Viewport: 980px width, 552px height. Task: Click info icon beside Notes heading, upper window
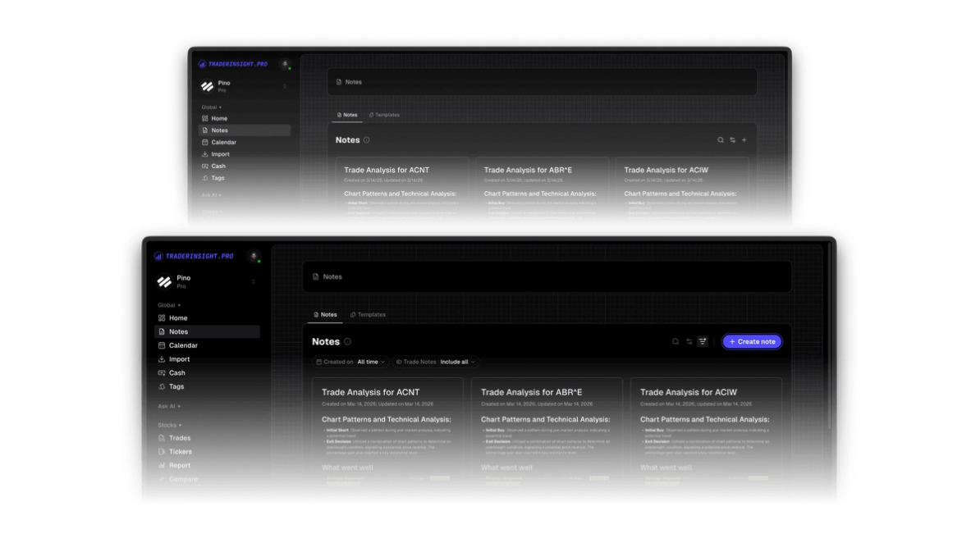coord(366,140)
